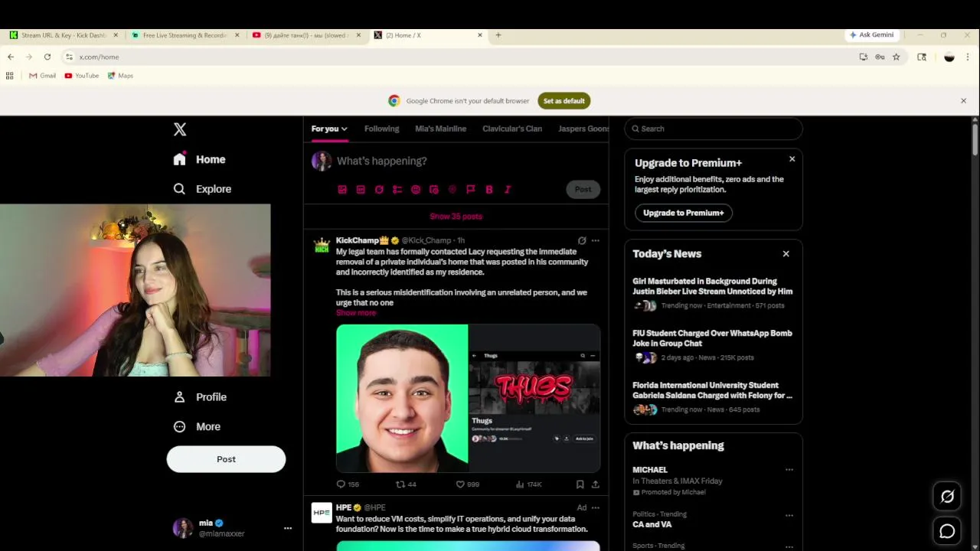Viewport: 980px width, 551px height.
Task: Open KickChamp's profile avatar
Action: [322, 245]
